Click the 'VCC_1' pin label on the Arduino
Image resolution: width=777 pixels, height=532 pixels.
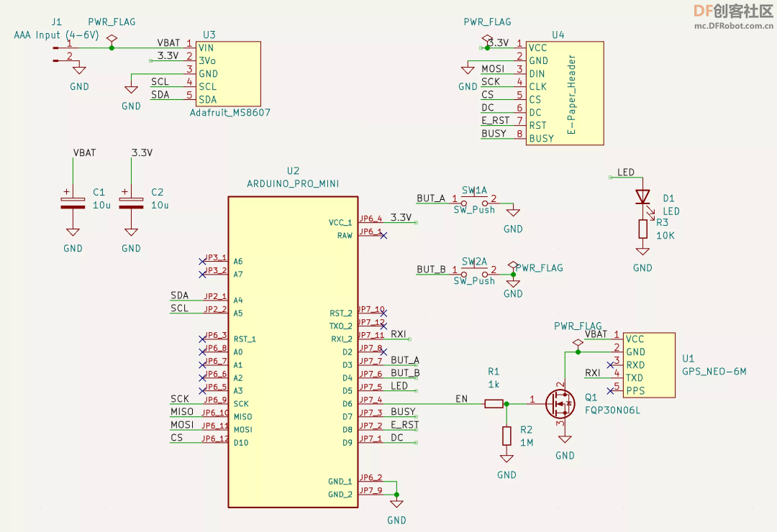340,222
